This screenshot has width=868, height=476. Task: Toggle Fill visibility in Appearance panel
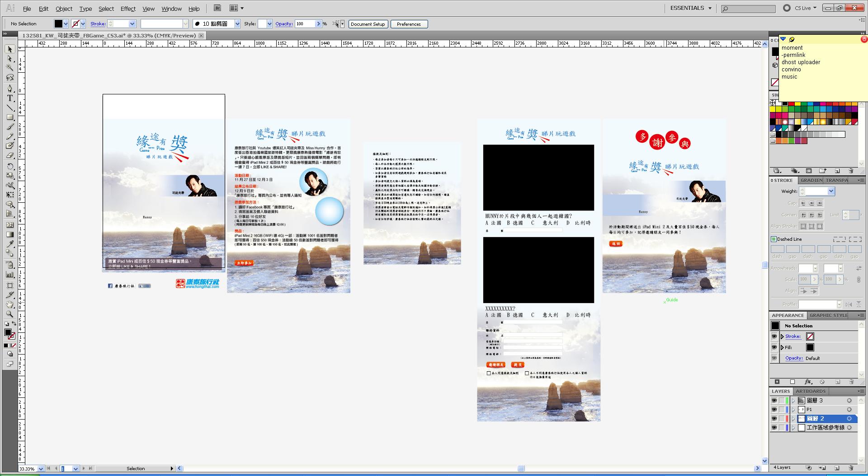[774, 347]
